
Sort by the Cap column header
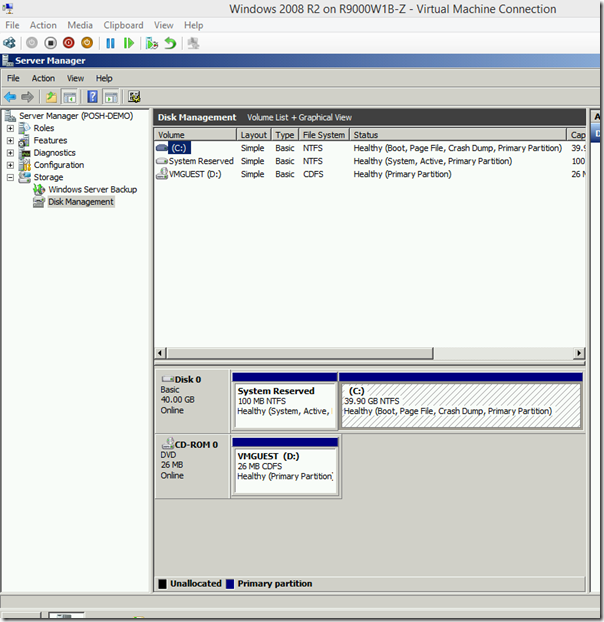(577, 135)
